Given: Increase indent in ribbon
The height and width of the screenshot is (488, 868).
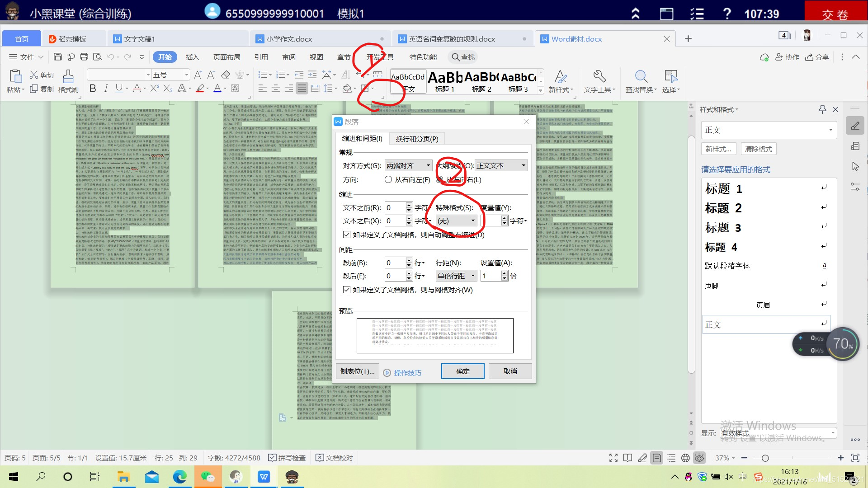Looking at the screenshot, I should [312, 75].
